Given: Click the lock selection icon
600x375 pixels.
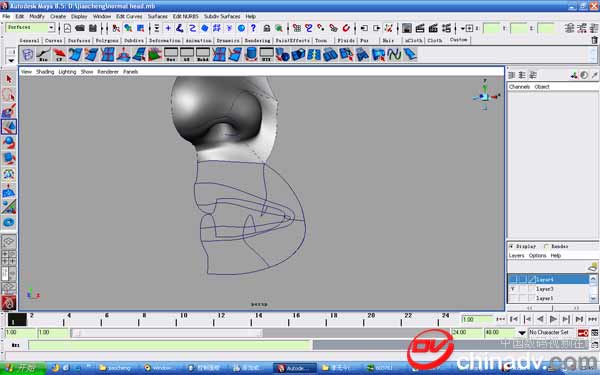Looking at the screenshot, I should point(267,28).
